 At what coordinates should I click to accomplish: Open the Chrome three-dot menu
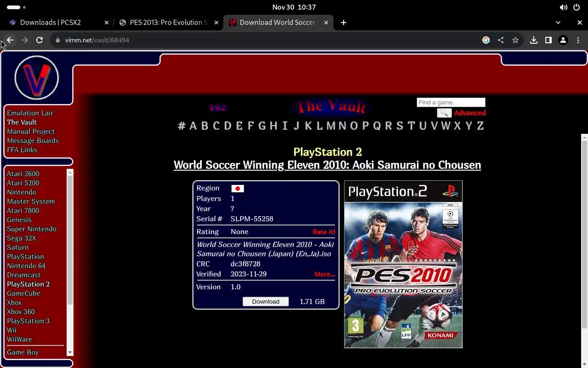(x=578, y=40)
